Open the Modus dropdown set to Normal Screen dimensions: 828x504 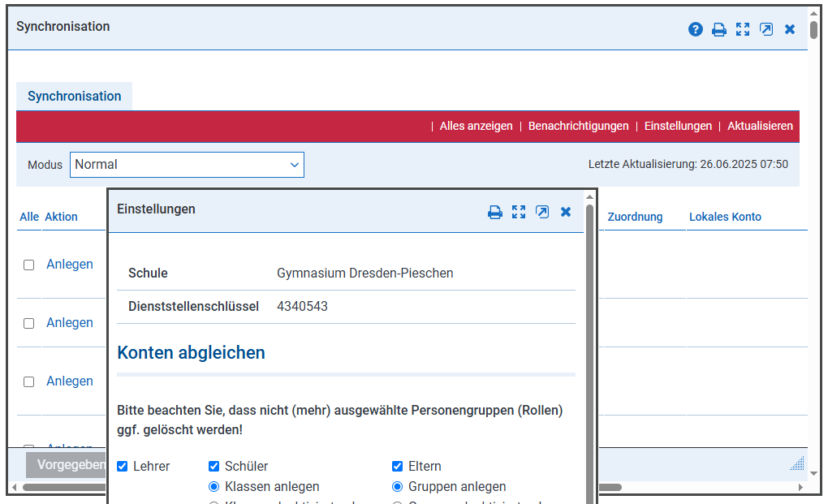[x=187, y=165]
